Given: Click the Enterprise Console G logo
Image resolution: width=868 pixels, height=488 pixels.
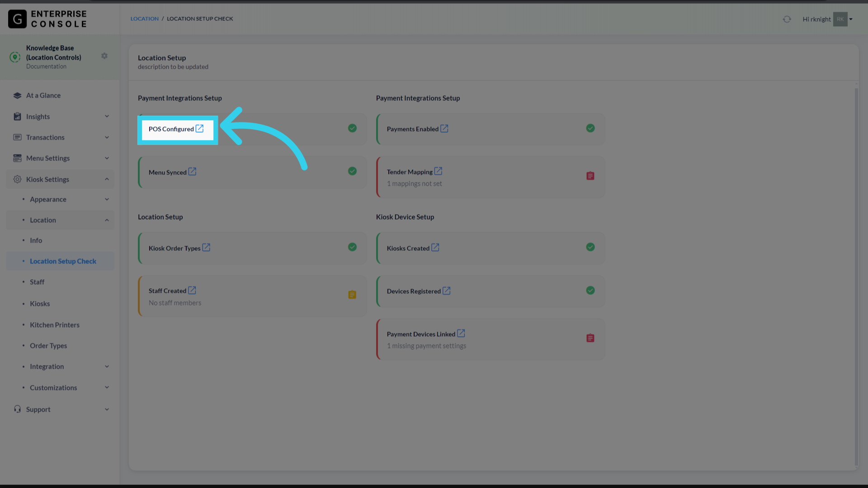Looking at the screenshot, I should click(x=17, y=19).
